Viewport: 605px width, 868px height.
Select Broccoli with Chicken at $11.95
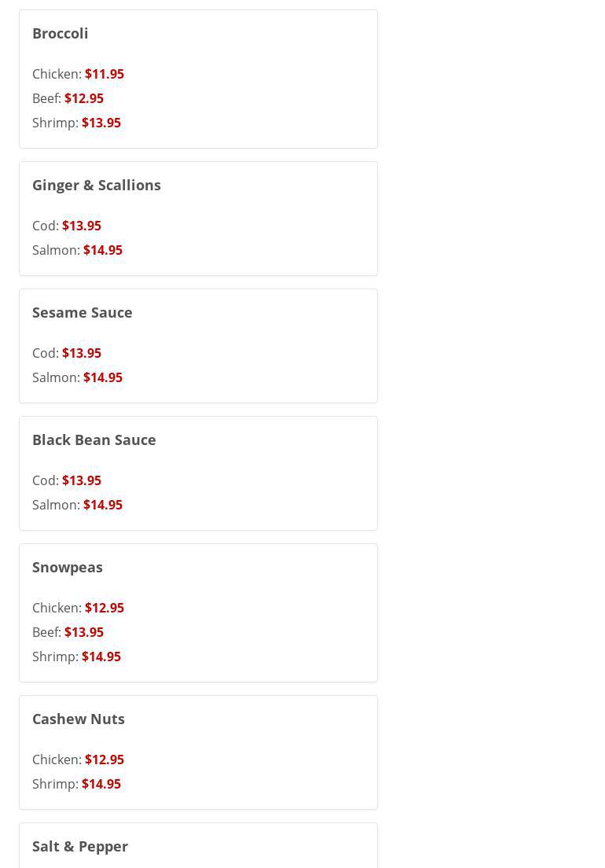pos(78,74)
